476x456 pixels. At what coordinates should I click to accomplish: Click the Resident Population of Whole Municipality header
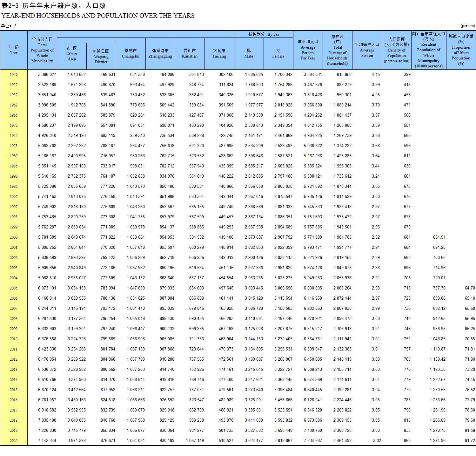[x=429, y=50]
